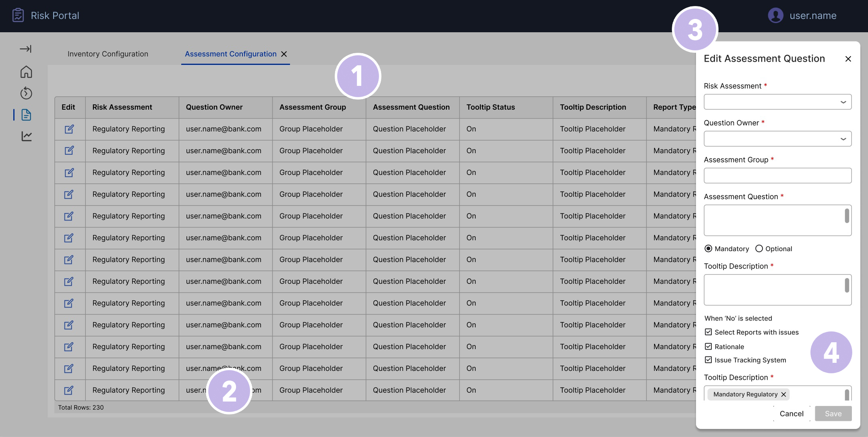Image resolution: width=868 pixels, height=437 pixels.
Task: Click the Cancel button
Action: click(791, 414)
